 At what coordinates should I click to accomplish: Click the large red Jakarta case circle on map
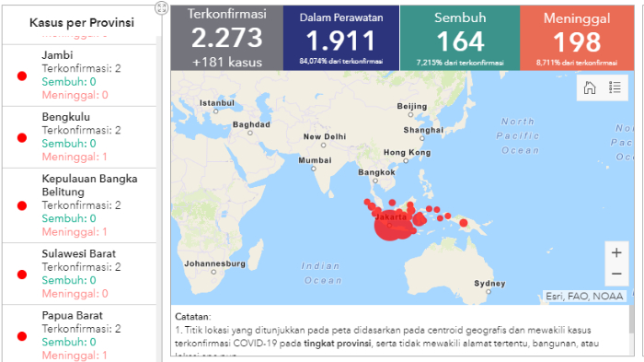click(389, 226)
